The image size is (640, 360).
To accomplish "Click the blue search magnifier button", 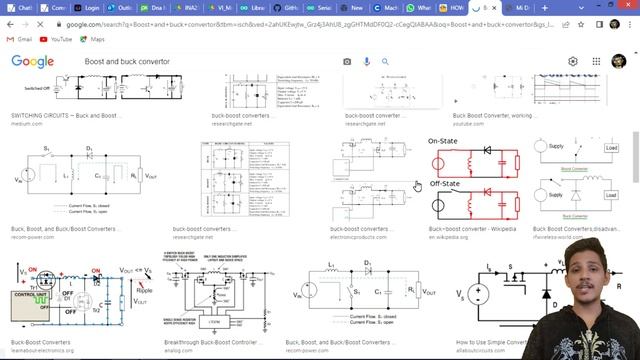I will point(385,62).
